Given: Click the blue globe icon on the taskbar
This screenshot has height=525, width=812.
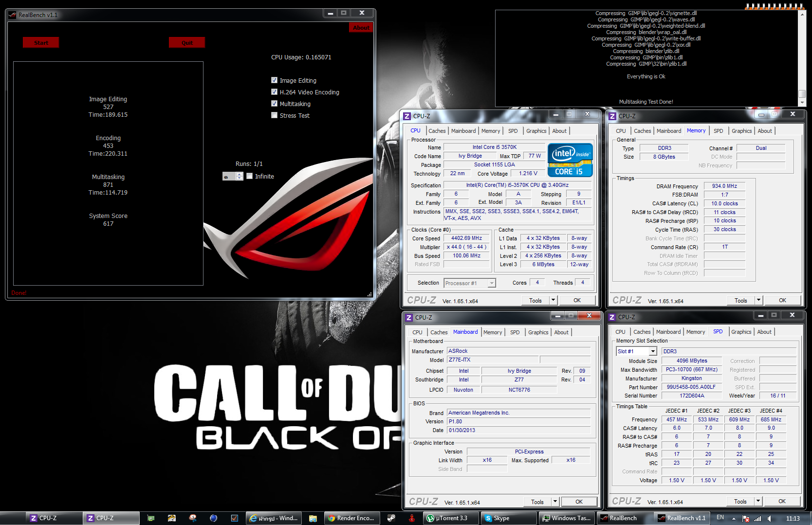Looking at the screenshot, I should coord(213,518).
